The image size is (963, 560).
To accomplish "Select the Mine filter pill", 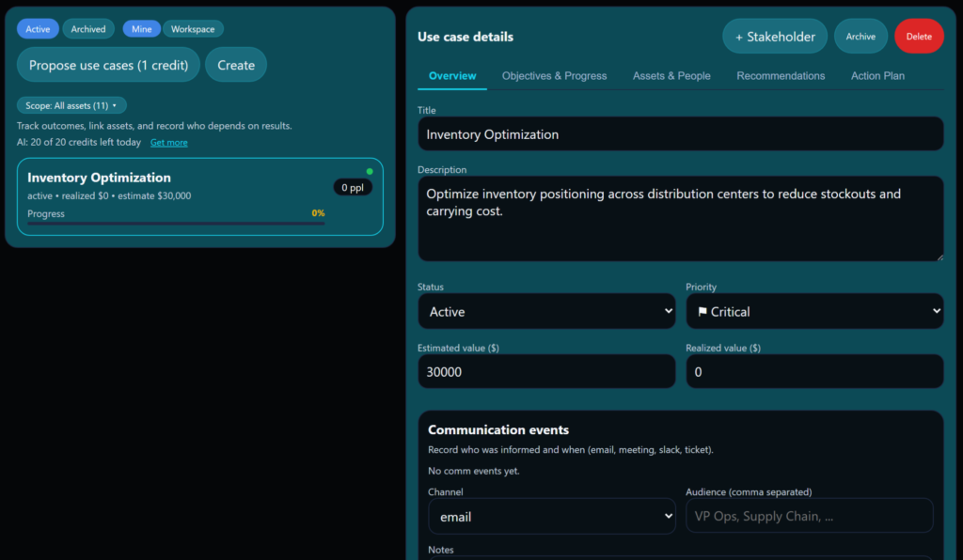I will [x=141, y=29].
